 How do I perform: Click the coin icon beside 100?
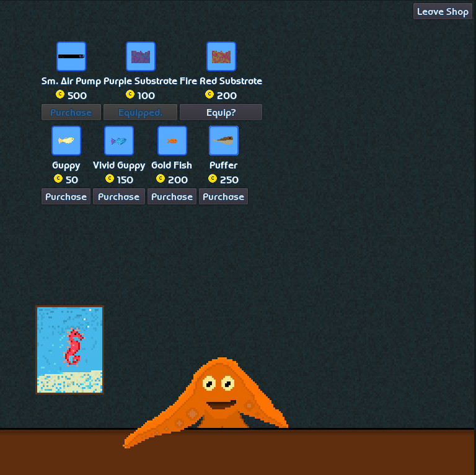[x=130, y=94]
